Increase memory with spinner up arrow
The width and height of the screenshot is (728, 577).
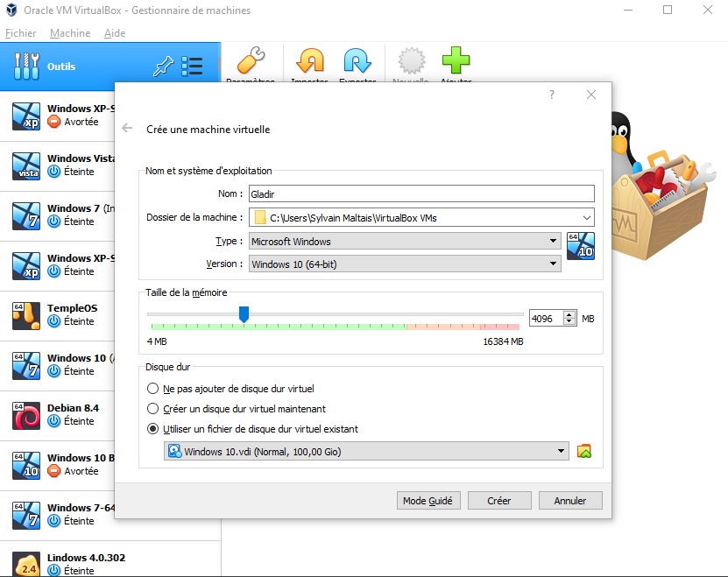coord(569,314)
